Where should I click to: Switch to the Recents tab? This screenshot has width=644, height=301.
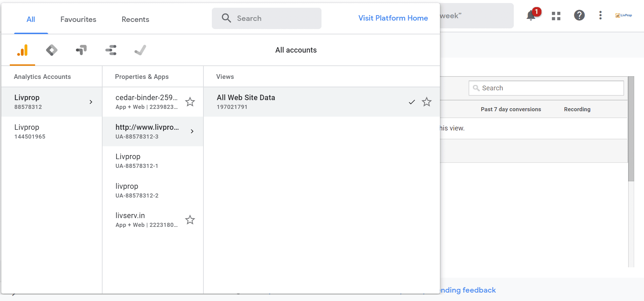coord(135,19)
